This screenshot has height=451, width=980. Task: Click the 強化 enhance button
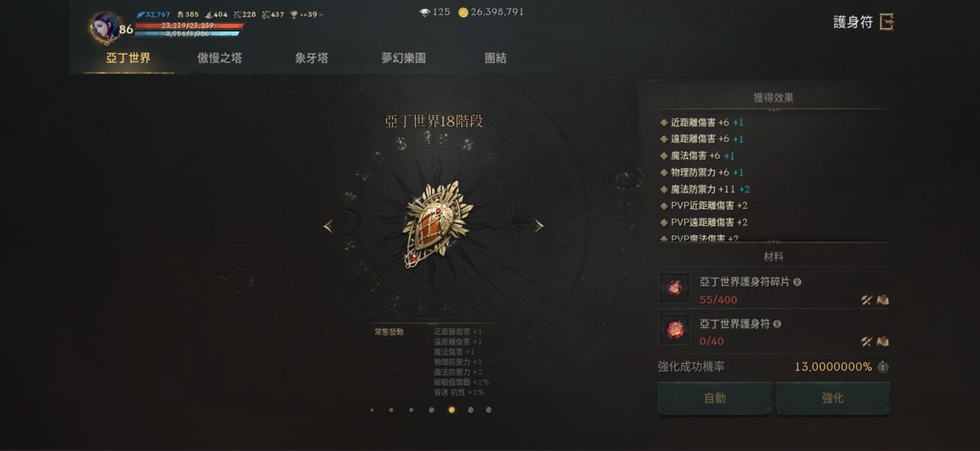tap(833, 398)
